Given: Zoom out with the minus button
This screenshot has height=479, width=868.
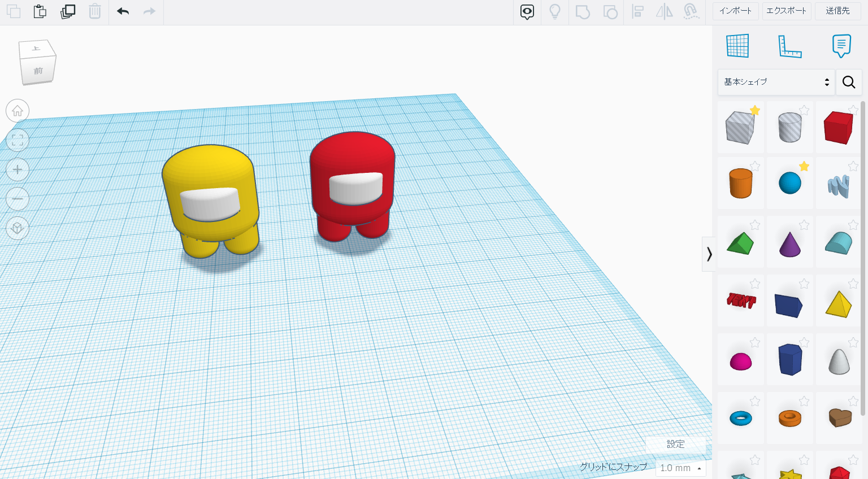Looking at the screenshot, I should [x=18, y=199].
